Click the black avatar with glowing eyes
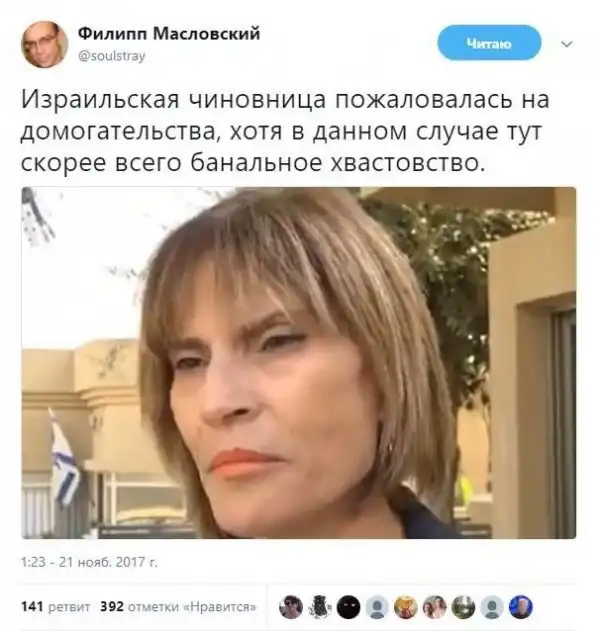 [x=348, y=606]
